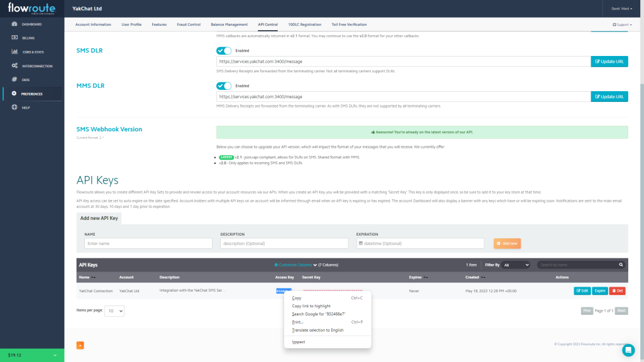Click the Description optional input
644x362 pixels.
point(284,243)
